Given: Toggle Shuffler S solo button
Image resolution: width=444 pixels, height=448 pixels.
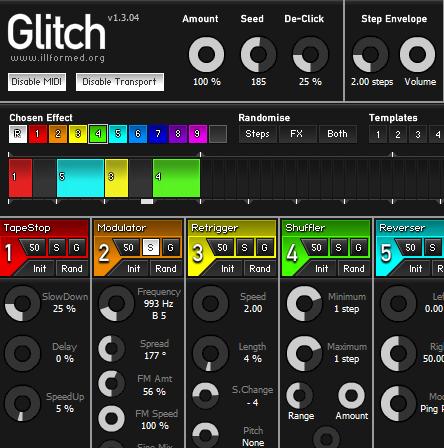Looking at the screenshot, I should (x=339, y=248).
